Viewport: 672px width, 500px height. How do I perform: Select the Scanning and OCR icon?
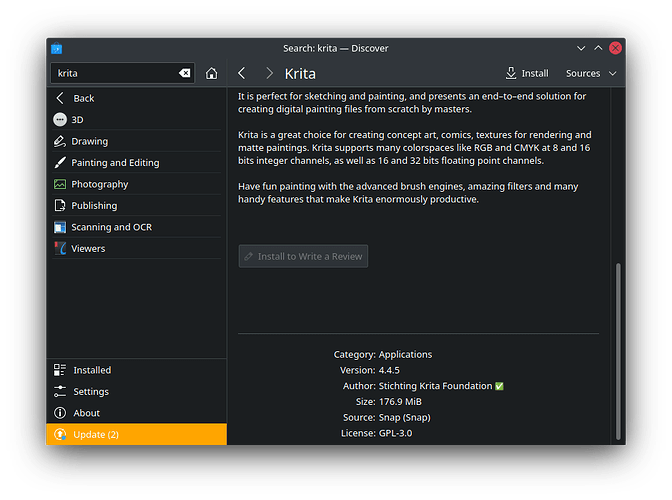pos(60,227)
